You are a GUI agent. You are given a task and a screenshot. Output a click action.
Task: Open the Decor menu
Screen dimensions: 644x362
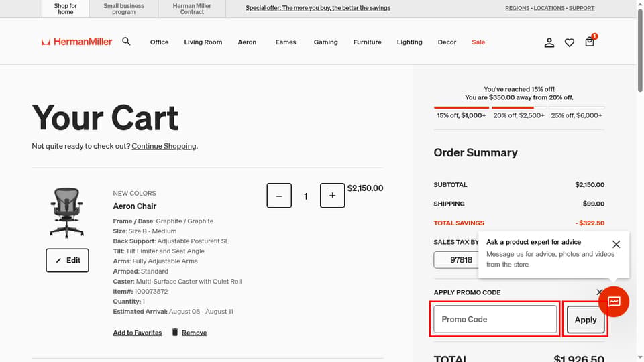coord(447,42)
